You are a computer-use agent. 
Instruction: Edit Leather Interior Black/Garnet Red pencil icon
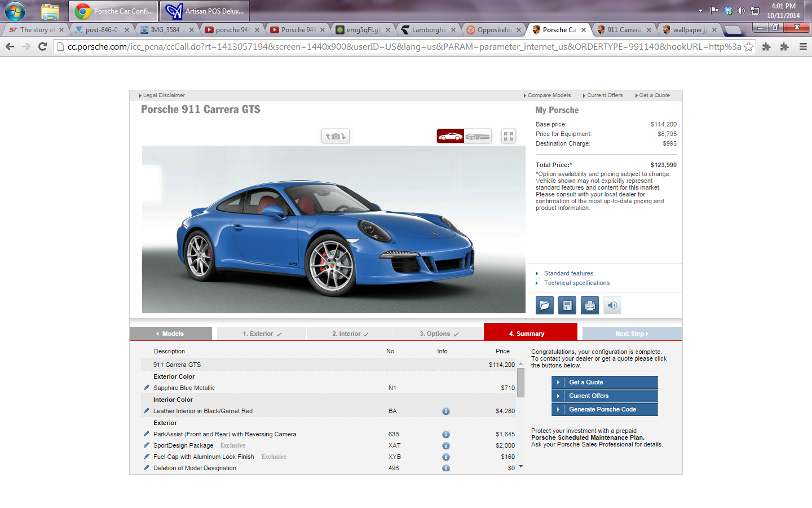(147, 410)
